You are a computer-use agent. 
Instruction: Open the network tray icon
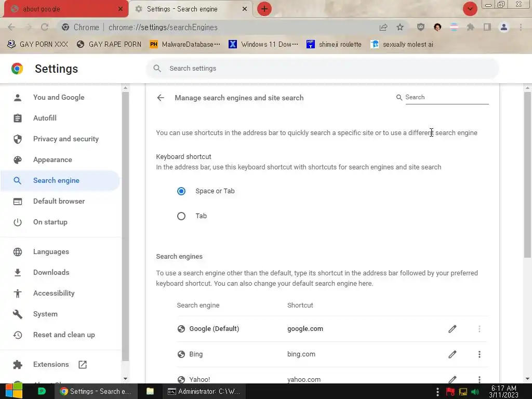click(463, 392)
